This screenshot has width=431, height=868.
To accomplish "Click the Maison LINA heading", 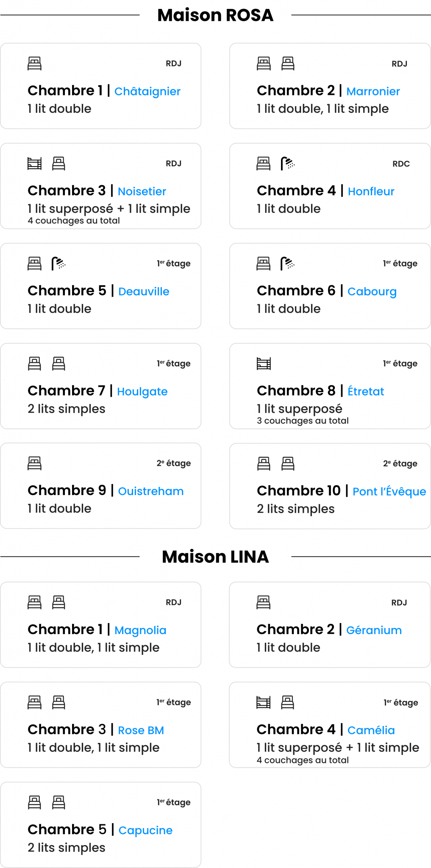I will click(215, 557).
